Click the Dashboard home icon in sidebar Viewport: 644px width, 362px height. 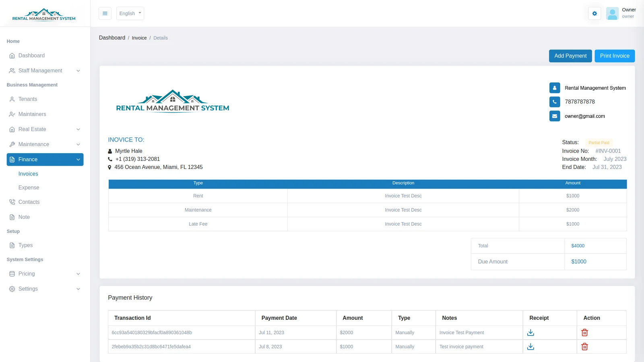12,56
